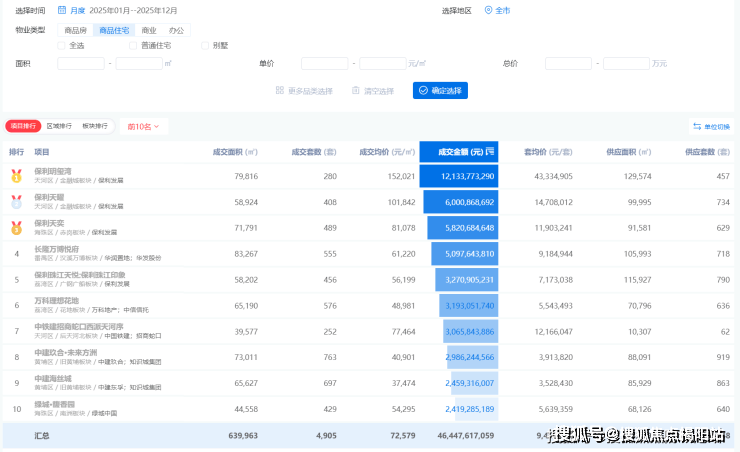Image resolution: width=740 pixels, height=452 pixels.
Task: Open the 保利天曜 project
Action: [x=49, y=197]
